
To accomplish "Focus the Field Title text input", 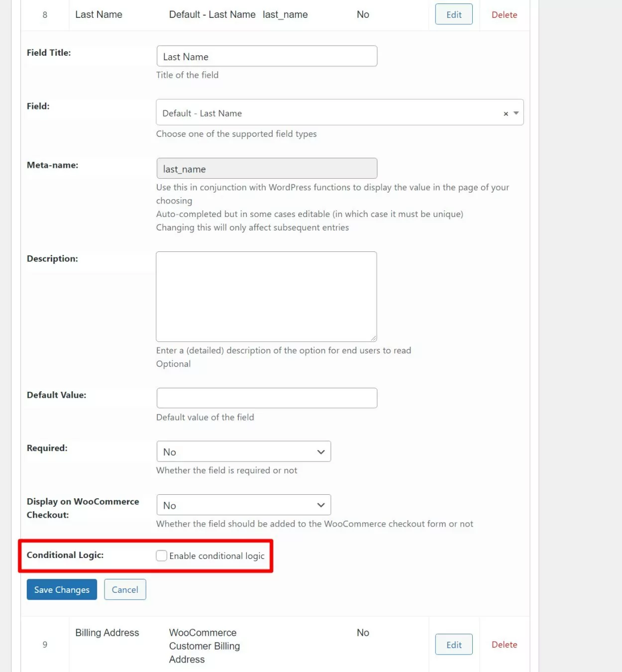I will coord(267,56).
